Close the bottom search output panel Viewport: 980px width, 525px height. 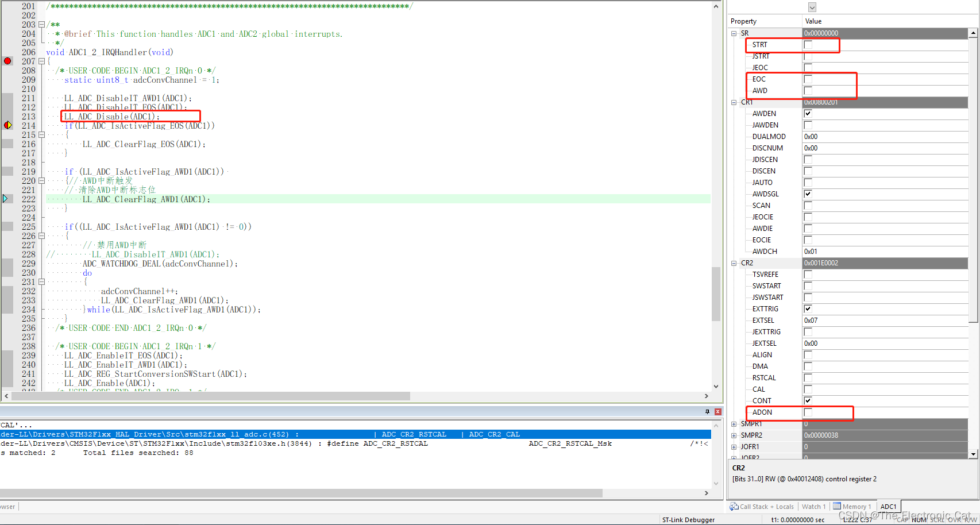(717, 412)
